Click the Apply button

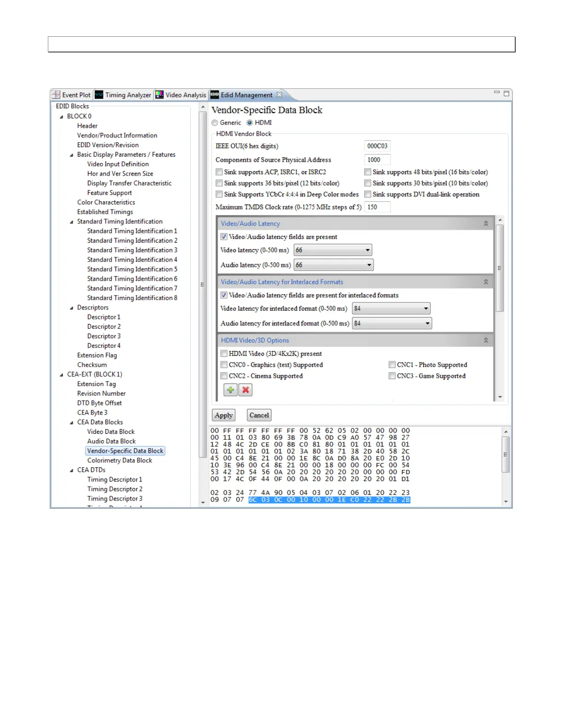click(x=224, y=415)
